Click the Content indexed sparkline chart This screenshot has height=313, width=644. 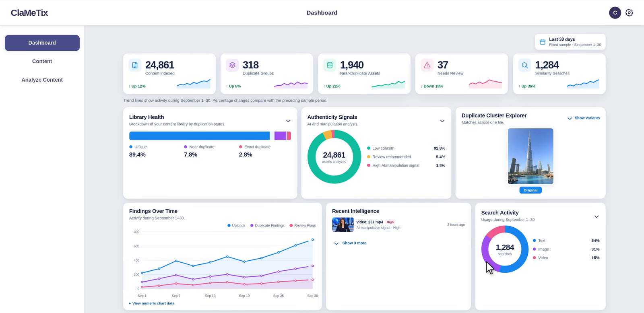point(194,84)
